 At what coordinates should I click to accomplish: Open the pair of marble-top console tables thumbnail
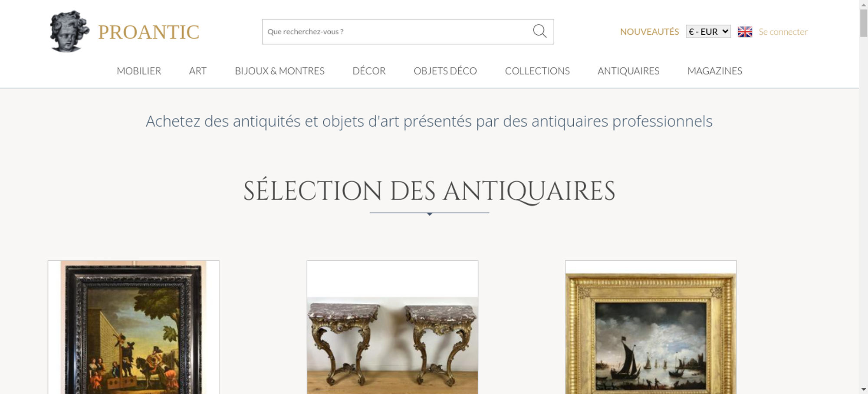click(392, 327)
